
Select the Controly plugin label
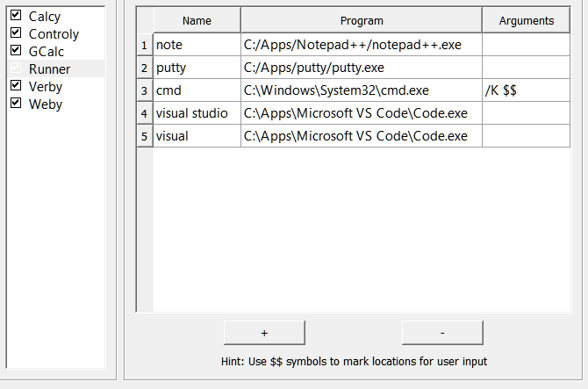(x=54, y=34)
